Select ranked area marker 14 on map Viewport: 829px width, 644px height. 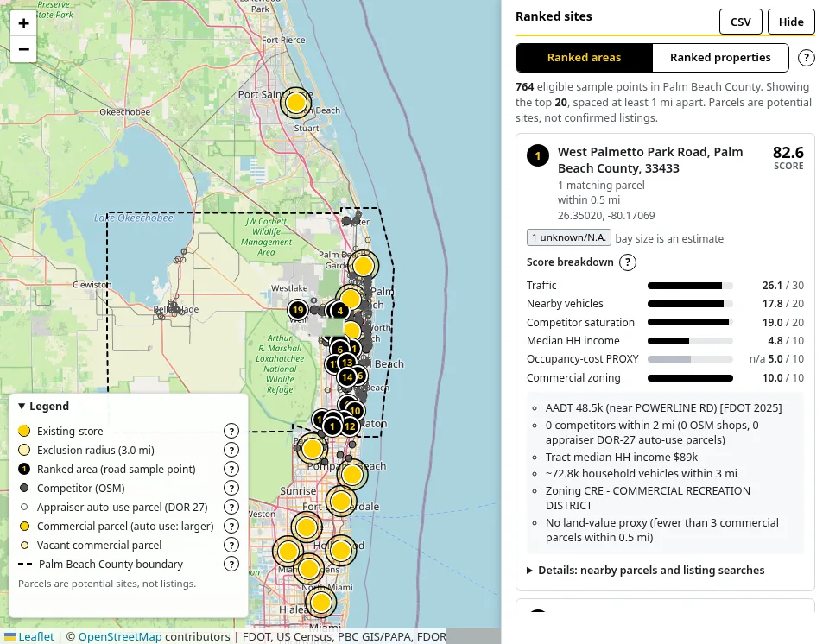point(347,377)
